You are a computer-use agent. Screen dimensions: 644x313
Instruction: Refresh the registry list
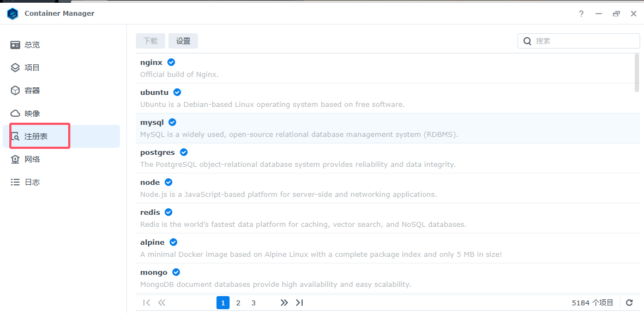click(x=629, y=303)
